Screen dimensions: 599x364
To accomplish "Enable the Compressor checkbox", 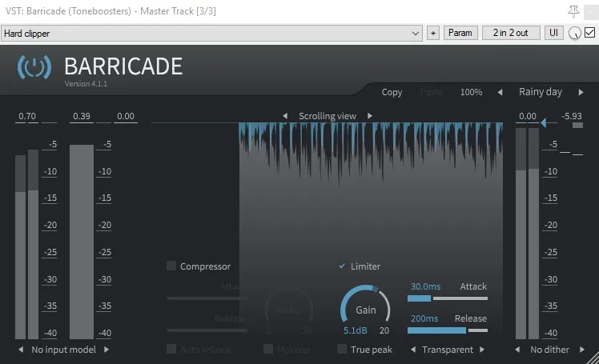I will (x=171, y=266).
